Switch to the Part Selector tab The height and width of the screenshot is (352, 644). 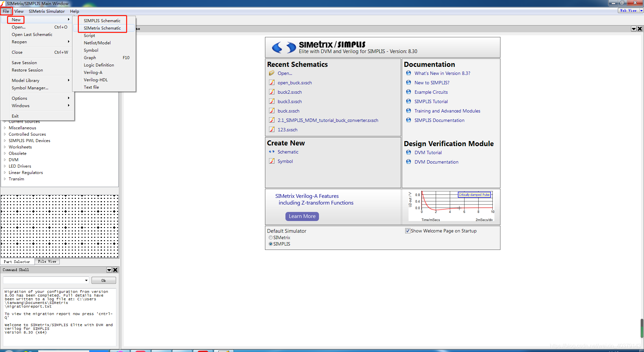tap(17, 262)
